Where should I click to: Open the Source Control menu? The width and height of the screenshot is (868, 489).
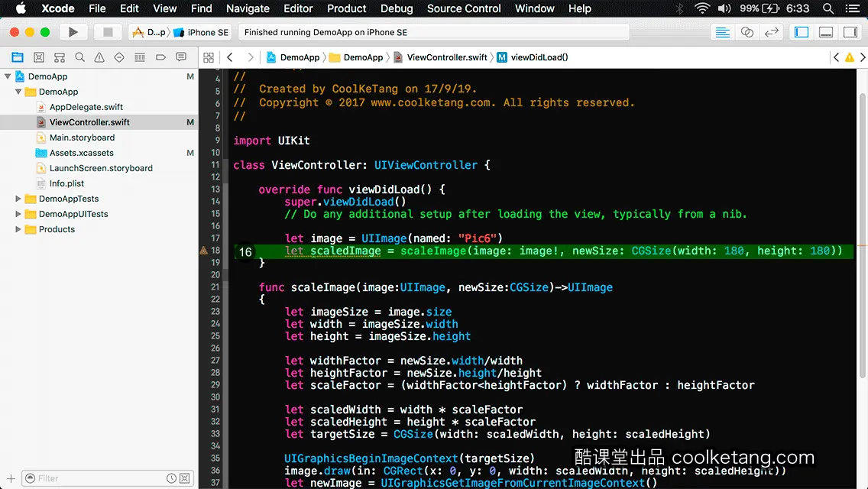[x=463, y=8]
